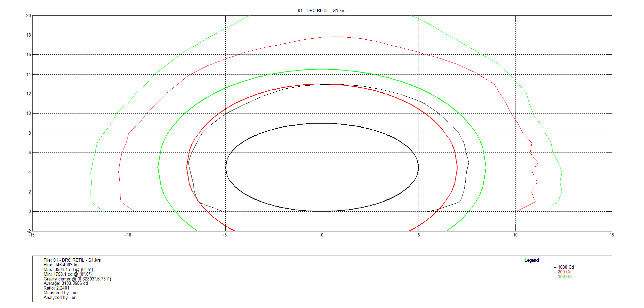Click the x-axis tick label -10
The image size is (644, 308).
128,235
